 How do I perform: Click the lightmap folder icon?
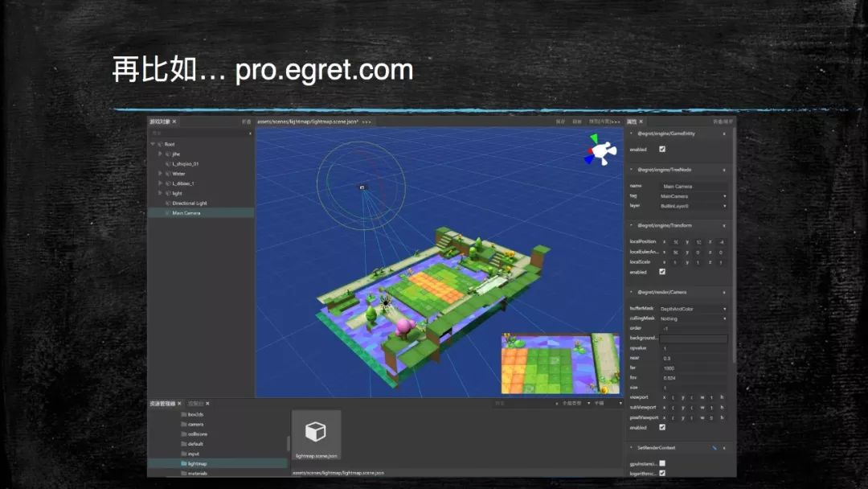coord(184,463)
